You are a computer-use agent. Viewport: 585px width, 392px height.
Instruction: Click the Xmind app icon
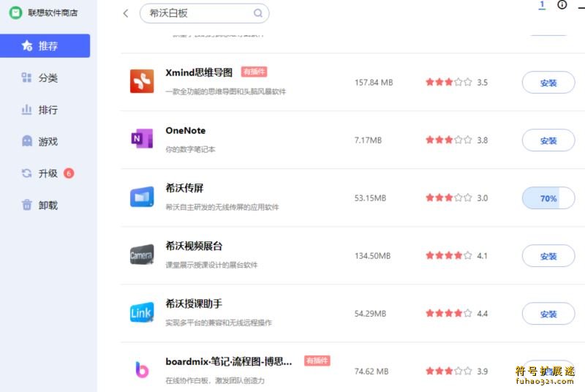[x=142, y=81]
